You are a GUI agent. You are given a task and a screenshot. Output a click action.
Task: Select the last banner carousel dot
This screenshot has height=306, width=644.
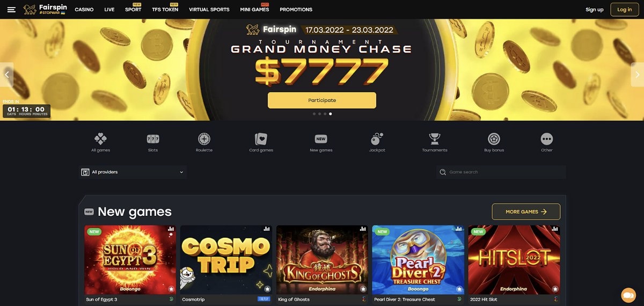tap(331, 114)
